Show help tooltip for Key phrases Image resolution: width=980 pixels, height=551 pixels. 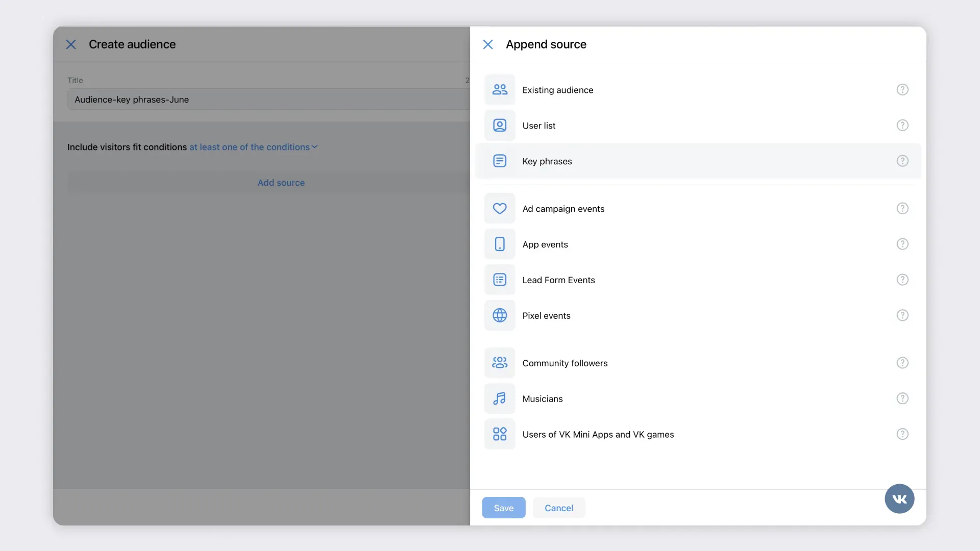902,161
